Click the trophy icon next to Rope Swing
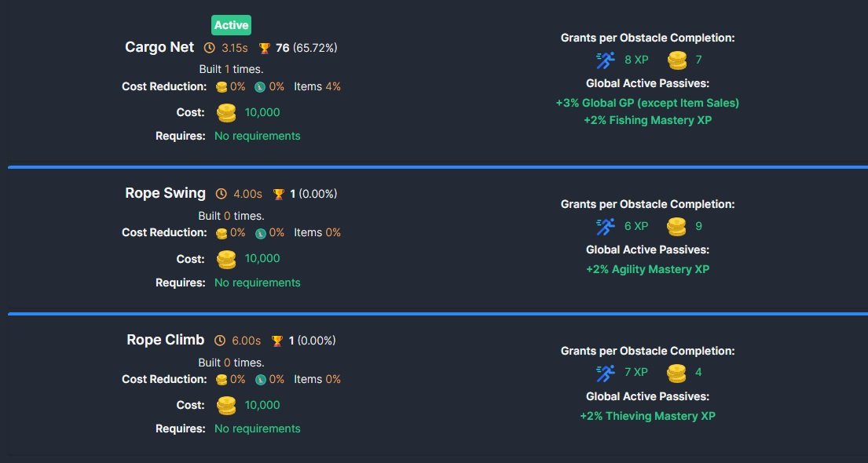The height and width of the screenshot is (463, 868). [x=278, y=194]
